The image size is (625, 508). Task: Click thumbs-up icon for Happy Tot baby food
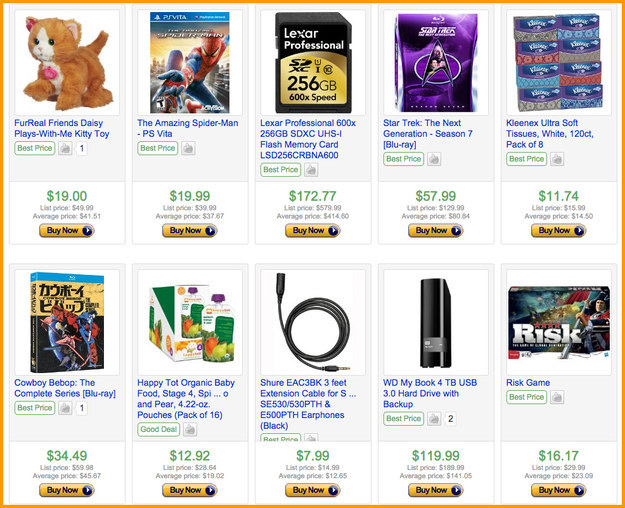188,430
